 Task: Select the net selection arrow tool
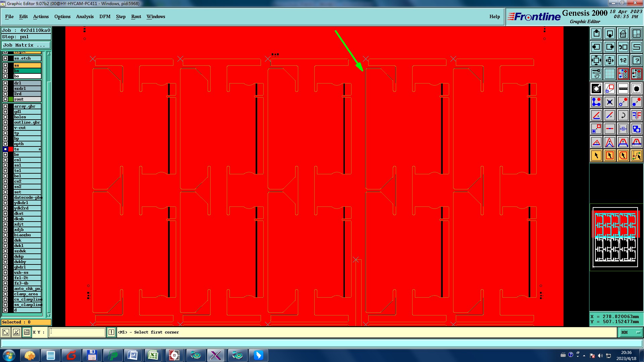click(636, 156)
